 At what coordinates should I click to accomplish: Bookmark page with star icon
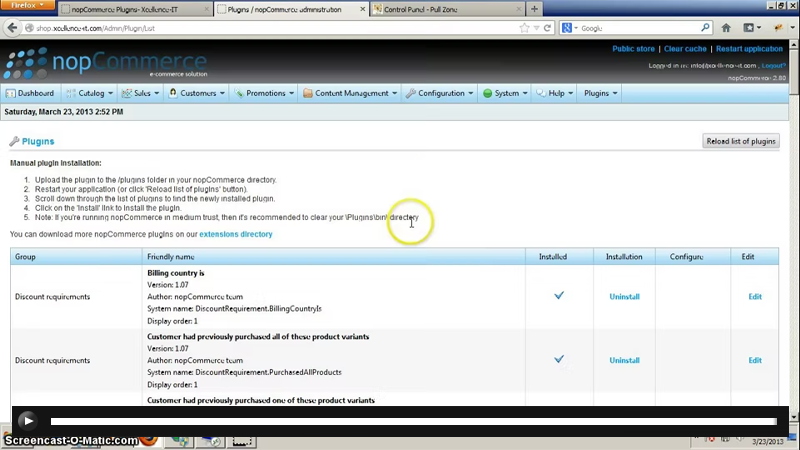(x=524, y=28)
